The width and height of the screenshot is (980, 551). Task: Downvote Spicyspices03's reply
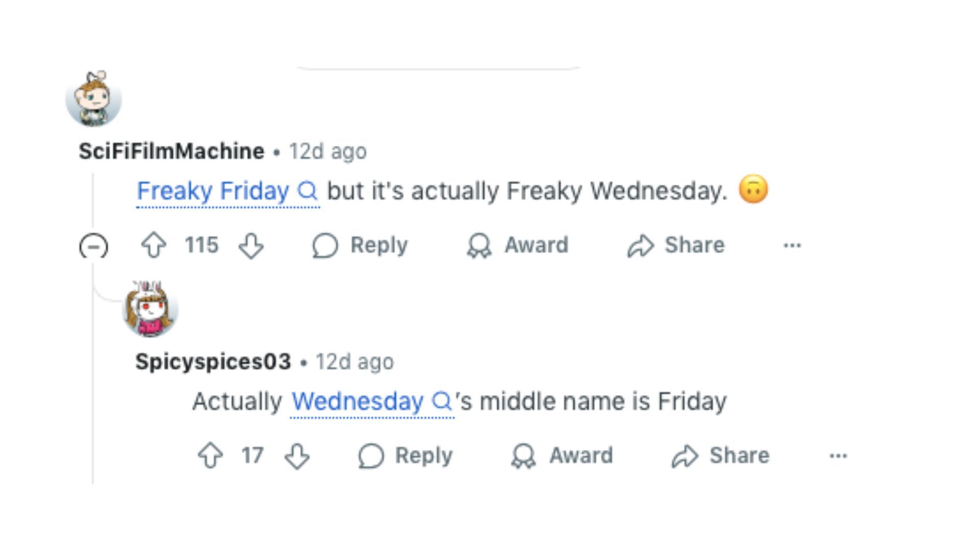[297, 456]
